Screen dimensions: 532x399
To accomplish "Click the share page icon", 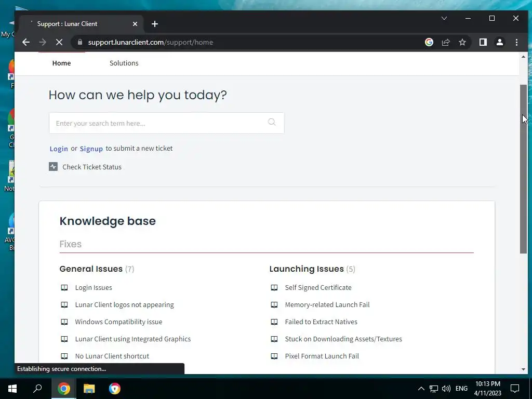I will point(445,42).
